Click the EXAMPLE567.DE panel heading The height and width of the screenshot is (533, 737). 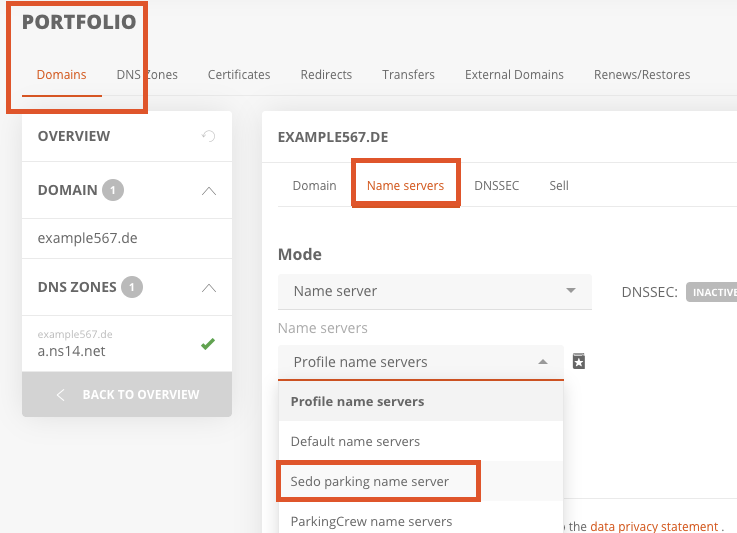pos(333,137)
